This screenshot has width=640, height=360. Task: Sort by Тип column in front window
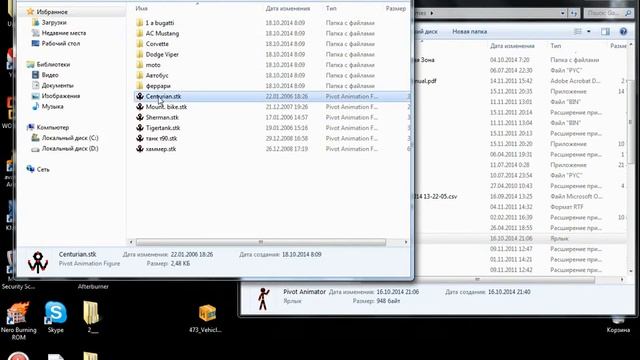(x=331, y=8)
